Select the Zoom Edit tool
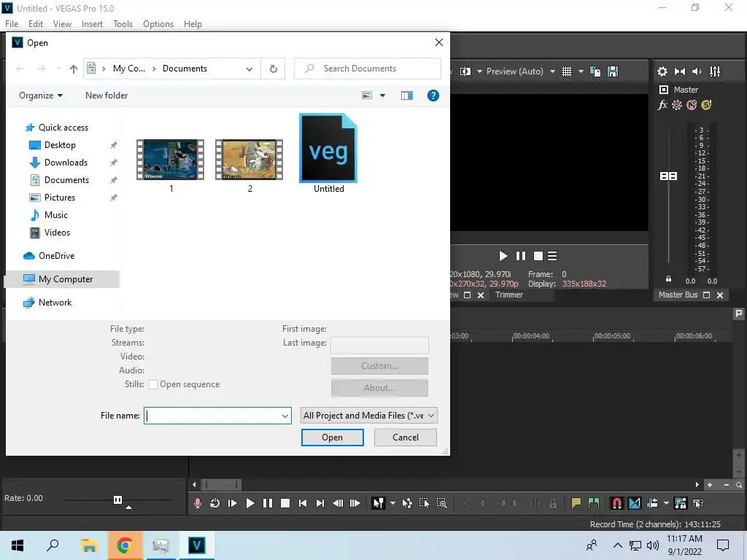 [441, 503]
